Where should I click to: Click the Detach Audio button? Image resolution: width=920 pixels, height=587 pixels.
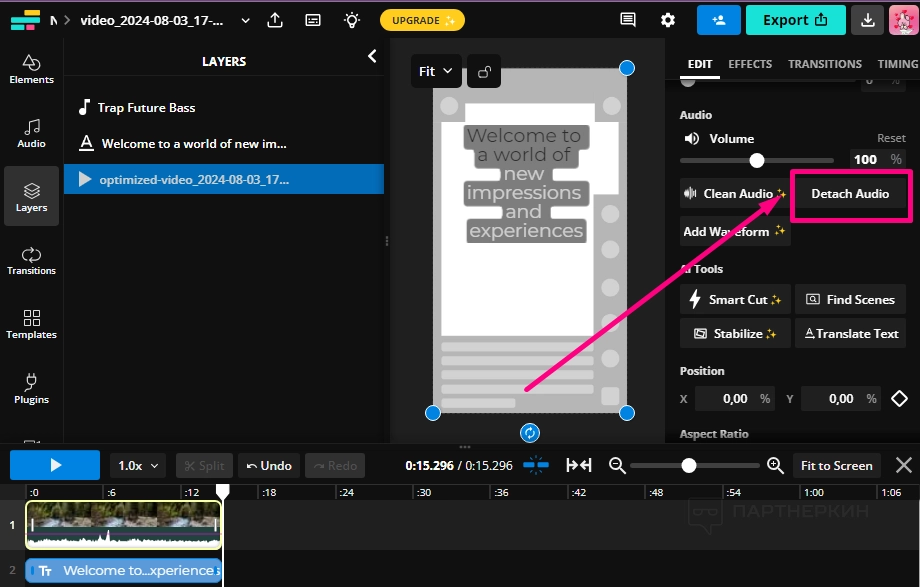pos(850,194)
